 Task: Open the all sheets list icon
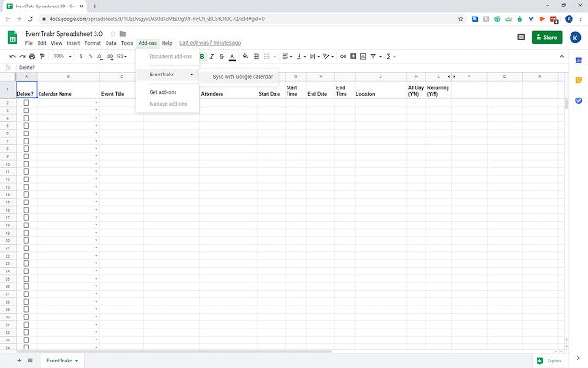pyautogui.click(x=30, y=361)
